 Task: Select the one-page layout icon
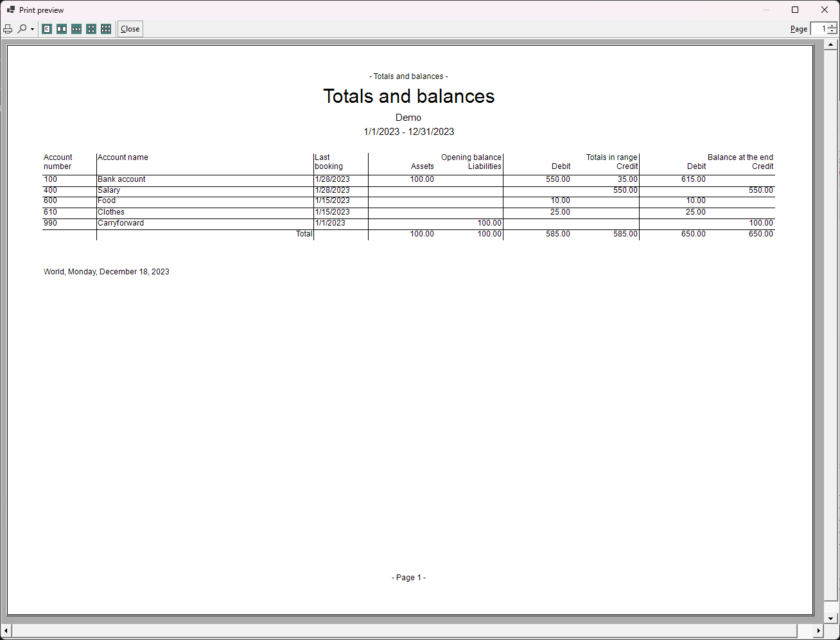[x=47, y=29]
